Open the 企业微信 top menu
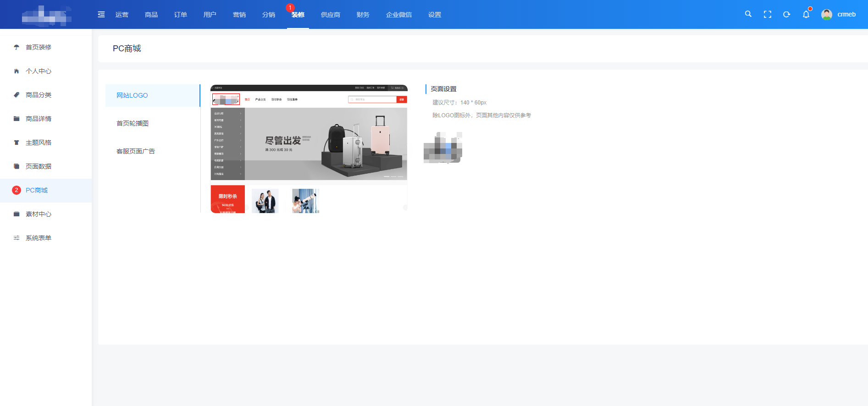The height and width of the screenshot is (406, 868). 399,15
